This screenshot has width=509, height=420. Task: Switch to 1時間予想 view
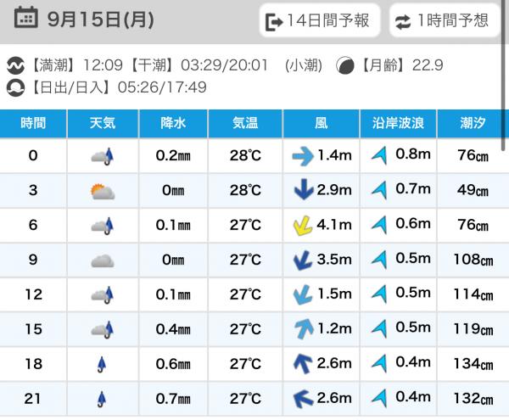[444, 21]
